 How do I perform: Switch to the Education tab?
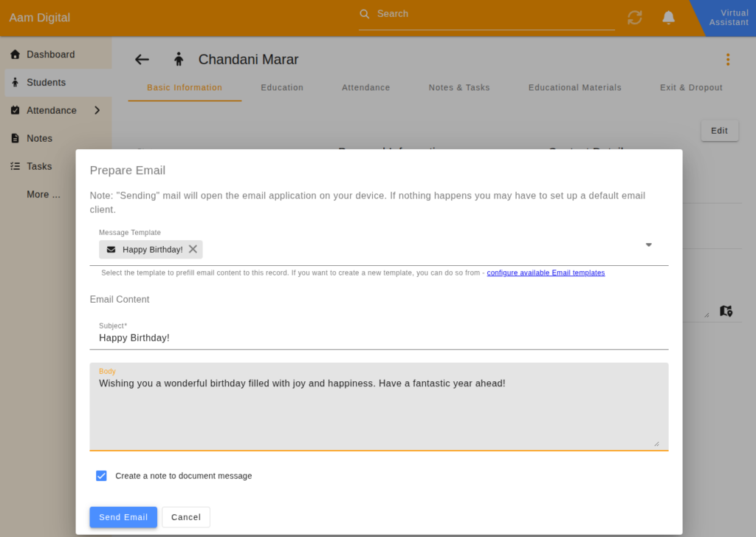pos(282,88)
